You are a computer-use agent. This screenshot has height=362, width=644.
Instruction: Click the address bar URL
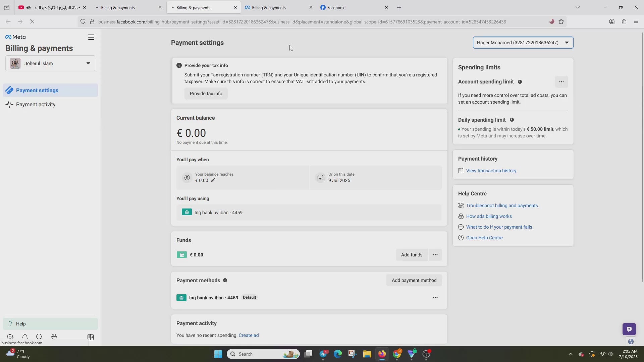pos(302,22)
